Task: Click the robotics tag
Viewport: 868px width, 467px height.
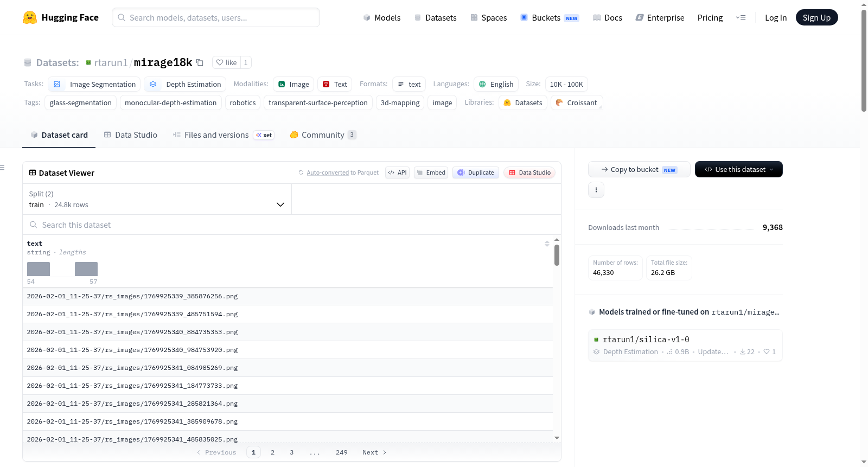Action: [x=242, y=103]
